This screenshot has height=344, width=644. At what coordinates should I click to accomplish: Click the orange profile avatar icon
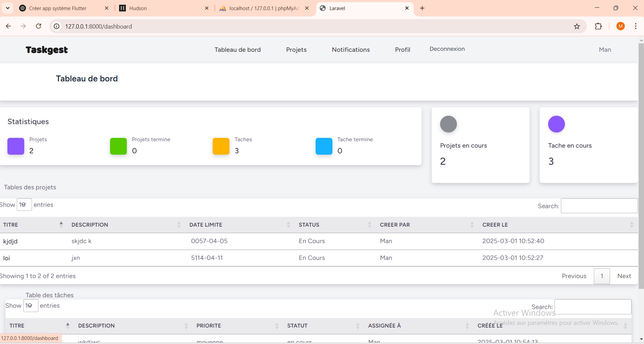point(620,26)
